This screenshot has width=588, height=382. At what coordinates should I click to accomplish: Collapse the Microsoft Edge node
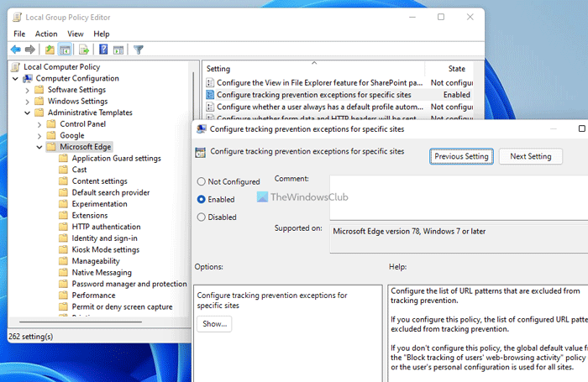[39, 147]
